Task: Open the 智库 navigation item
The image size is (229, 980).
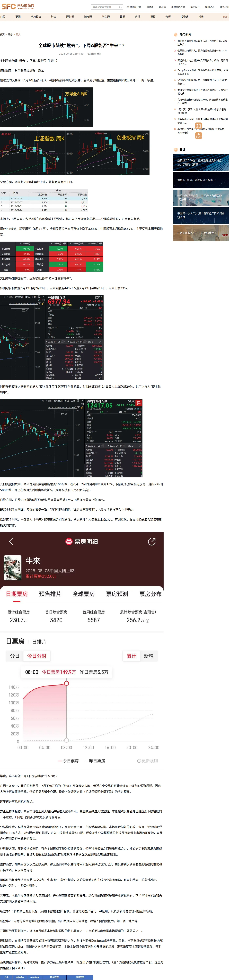Action: [x=54, y=17]
